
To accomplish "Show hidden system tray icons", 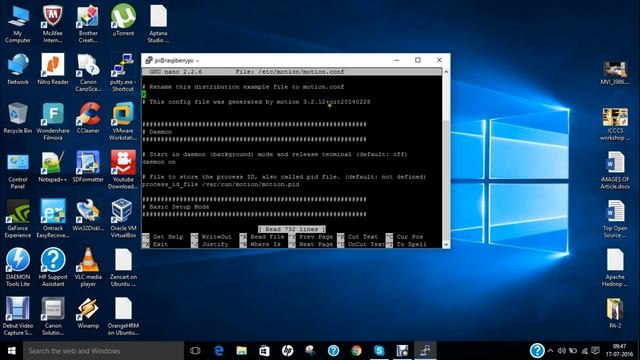I will [x=550, y=351].
